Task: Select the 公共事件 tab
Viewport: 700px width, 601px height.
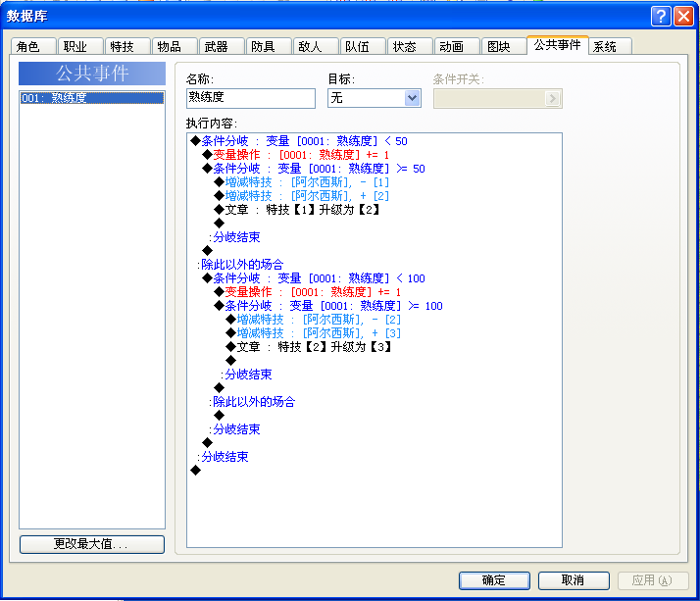Action: point(558,45)
